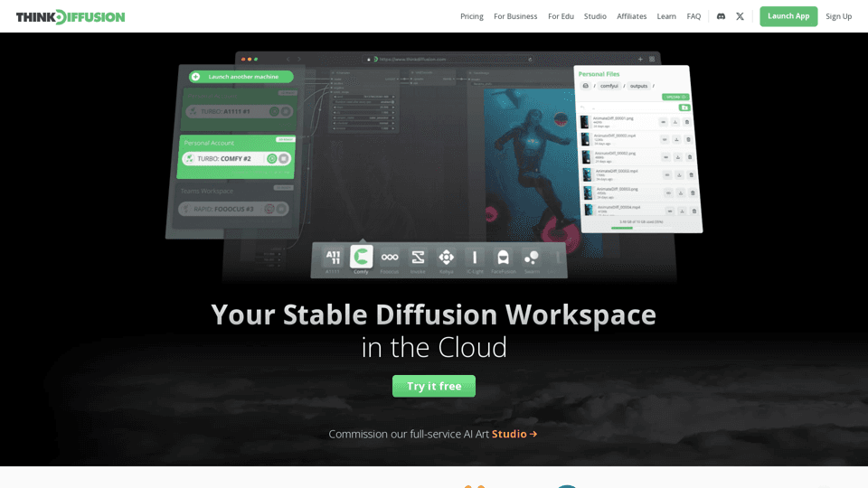Open the X (Twitter) icon in the navbar
The height and width of the screenshot is (488, 868).
pos(741,16)
